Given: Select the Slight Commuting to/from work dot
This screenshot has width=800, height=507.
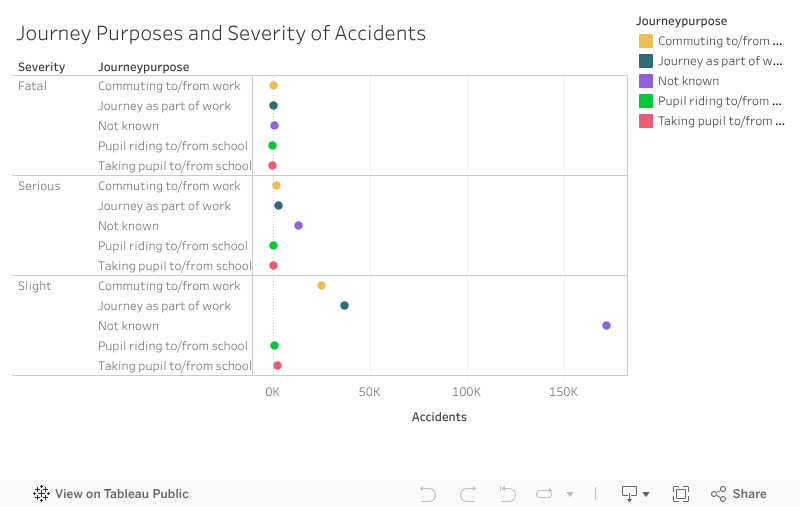Looking at the screenshot, I should point(321,286).
